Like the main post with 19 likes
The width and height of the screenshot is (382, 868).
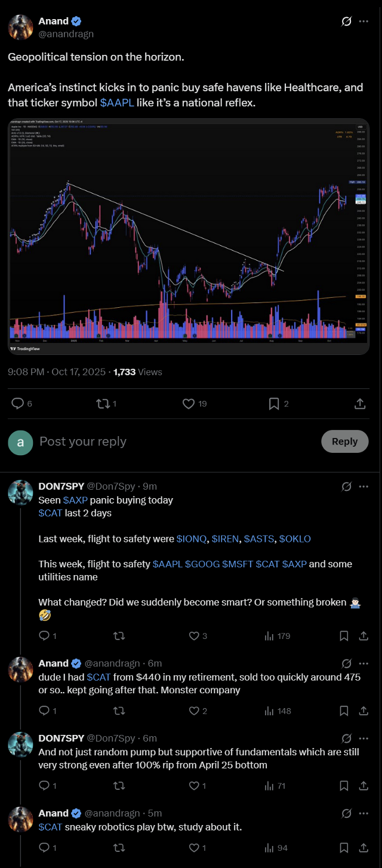189,404
